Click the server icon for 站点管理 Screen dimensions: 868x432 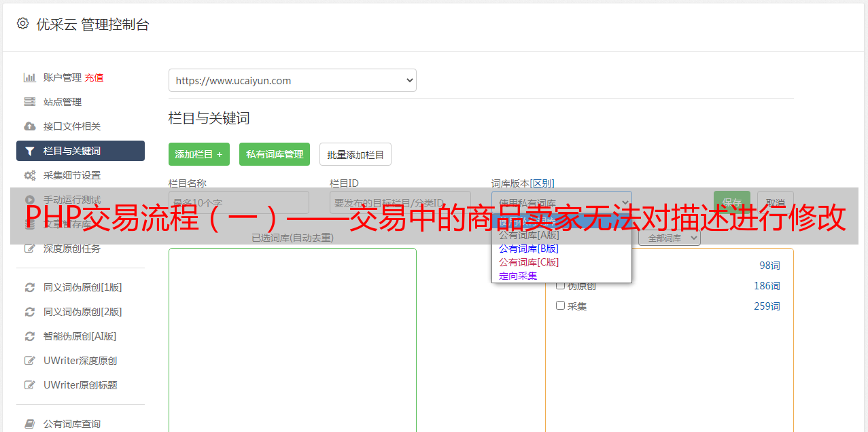click(30, 102)
